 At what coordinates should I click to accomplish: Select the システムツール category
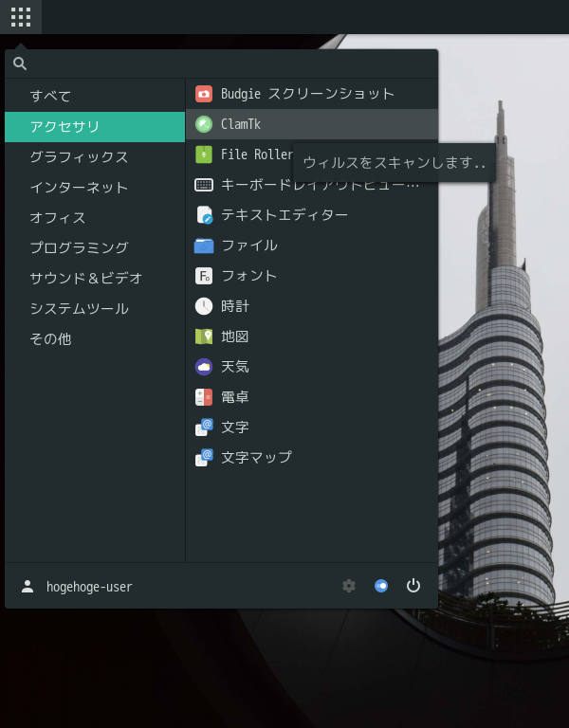pos(95,309)
